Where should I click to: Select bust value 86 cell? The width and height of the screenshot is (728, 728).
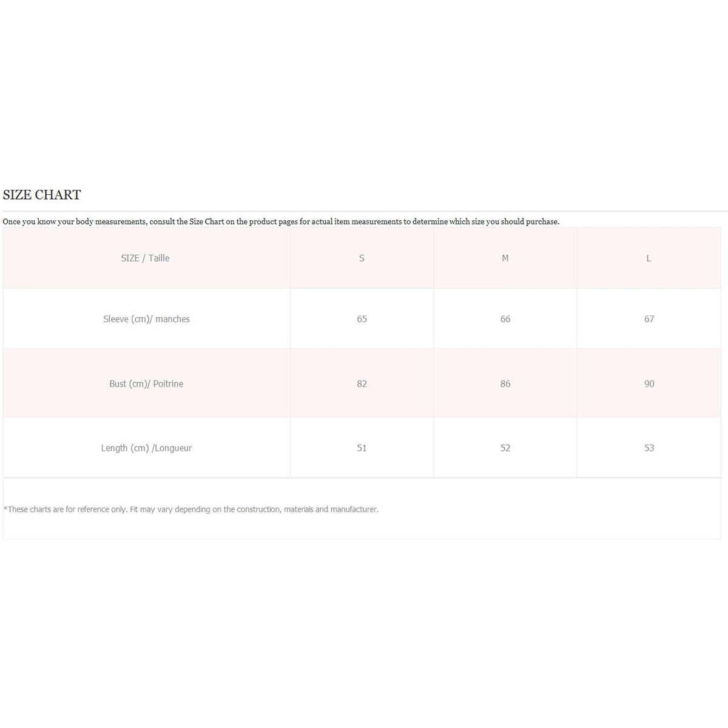(x=505, y=383)
